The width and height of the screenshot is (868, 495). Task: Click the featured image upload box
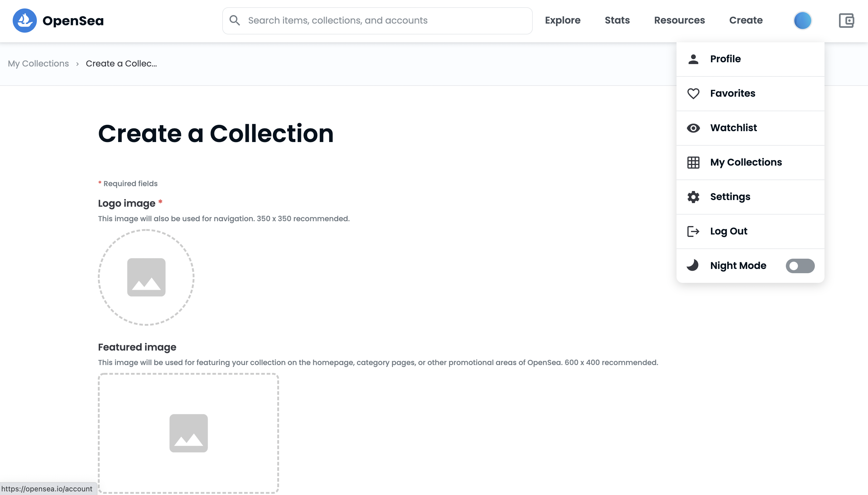188,433
